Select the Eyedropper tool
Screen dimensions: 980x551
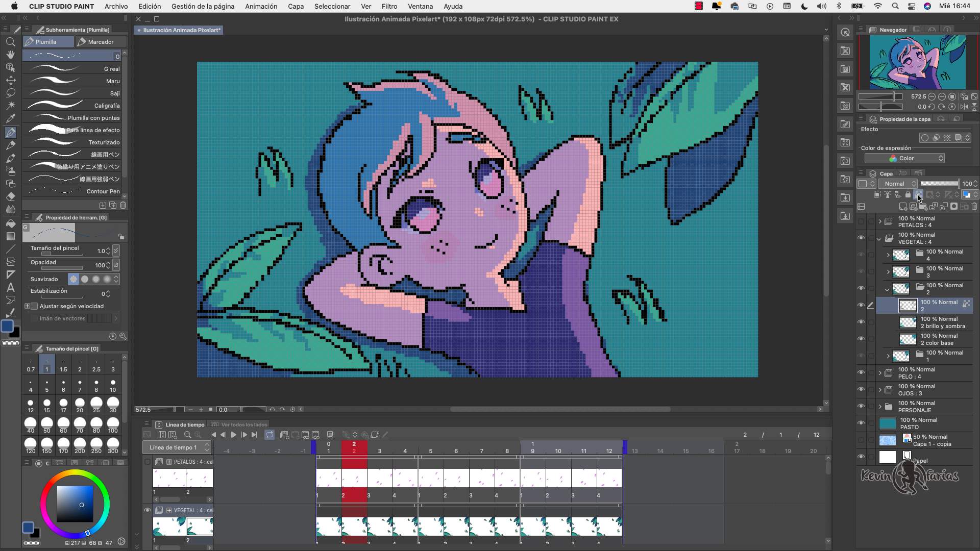(x=10, y=118)
